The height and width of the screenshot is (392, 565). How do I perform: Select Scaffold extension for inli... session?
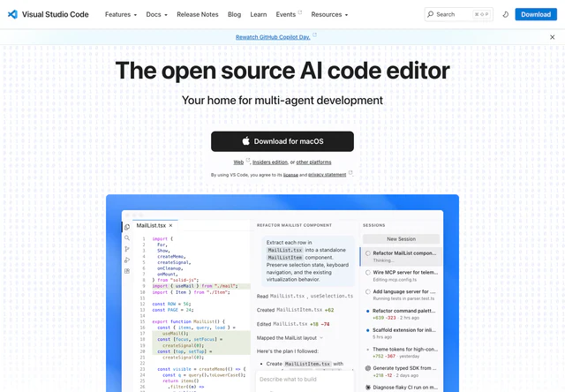[x=401, y=333]
